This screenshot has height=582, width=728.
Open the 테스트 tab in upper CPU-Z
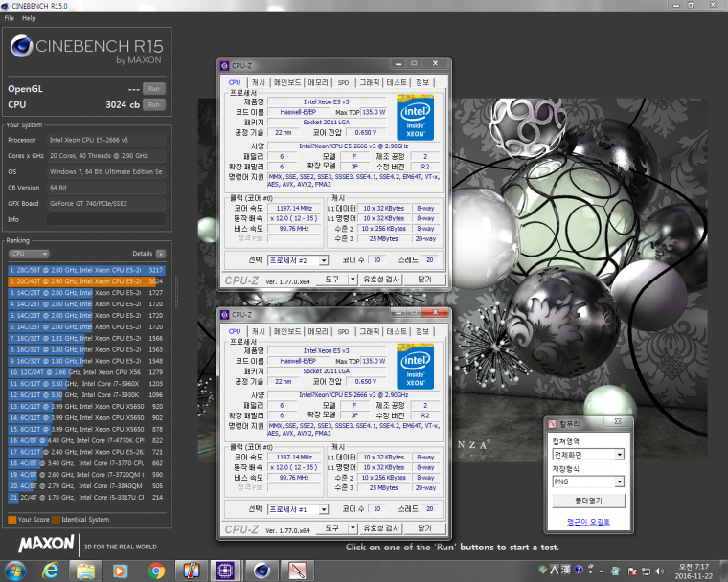(397, 82)
